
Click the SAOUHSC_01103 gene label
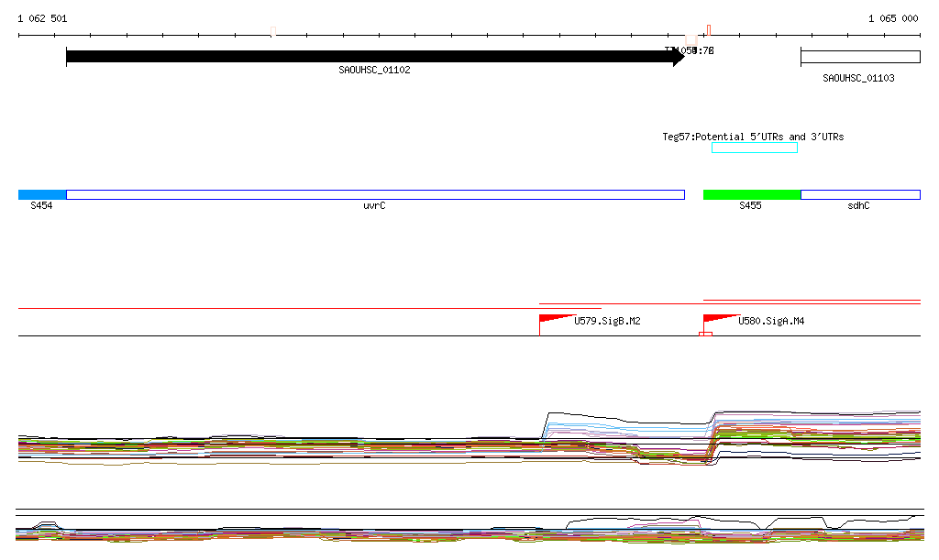858,79
